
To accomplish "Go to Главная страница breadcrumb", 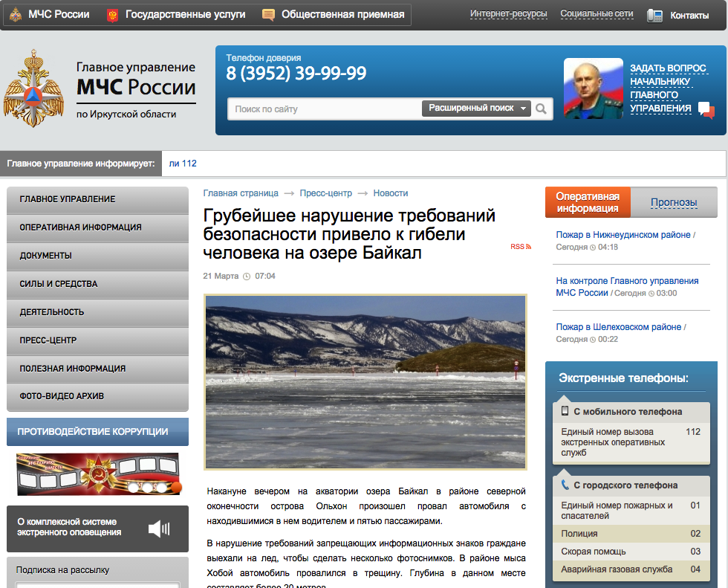I will (x=241, y=193).
